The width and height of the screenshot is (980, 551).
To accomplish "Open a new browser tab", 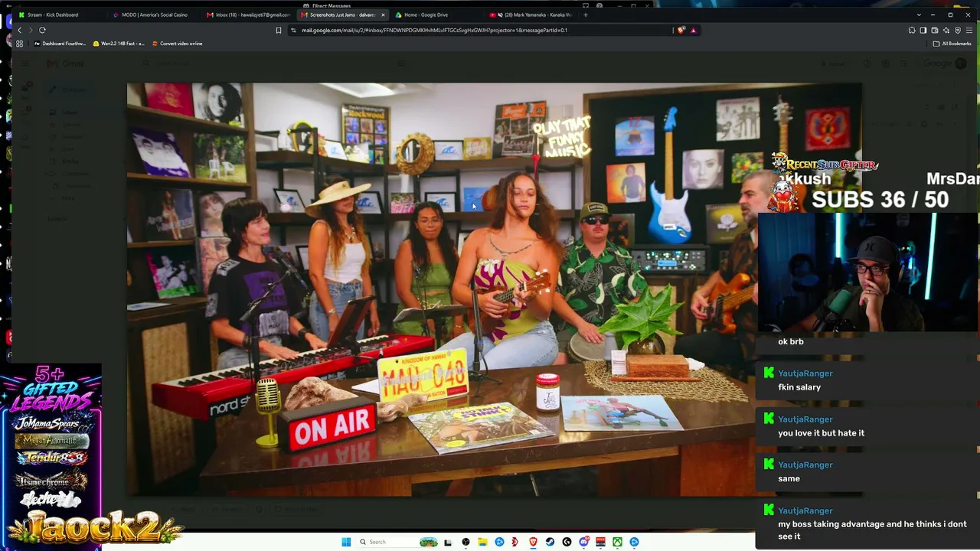I will [586, 15].
